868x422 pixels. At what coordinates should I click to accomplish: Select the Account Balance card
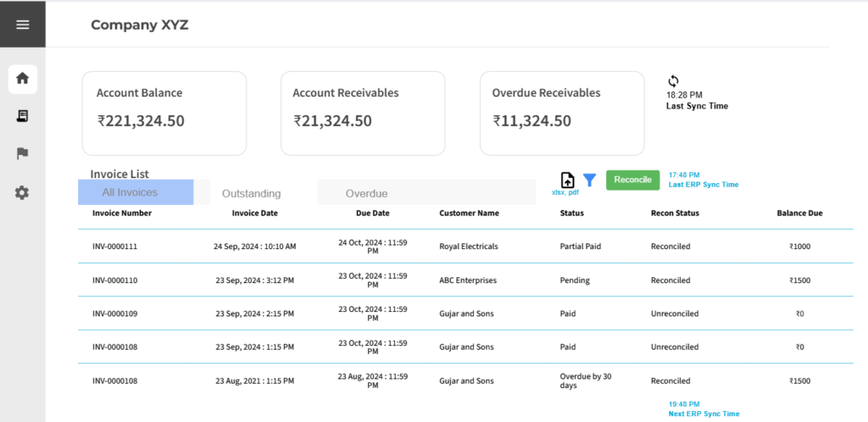pyautogui.click(x=164, y=113)
